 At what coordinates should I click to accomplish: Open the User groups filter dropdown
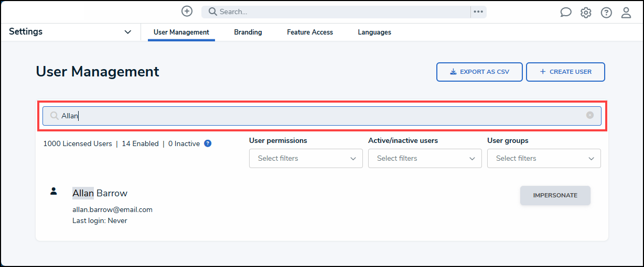click(544, 158)
